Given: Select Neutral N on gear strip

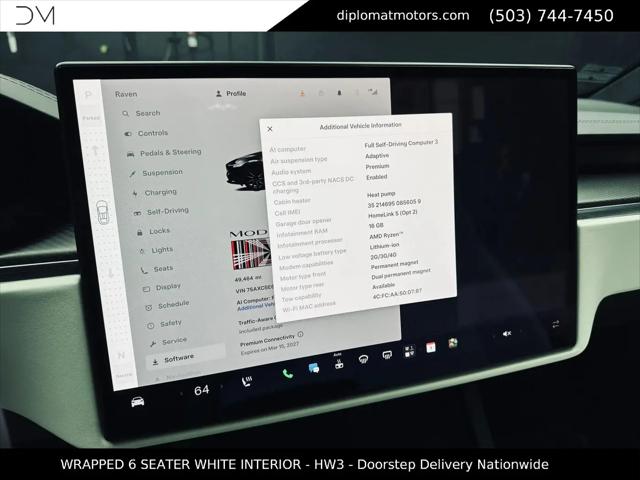Looking at the screenshot, I should pyautogui.click(x=121, y=356).
